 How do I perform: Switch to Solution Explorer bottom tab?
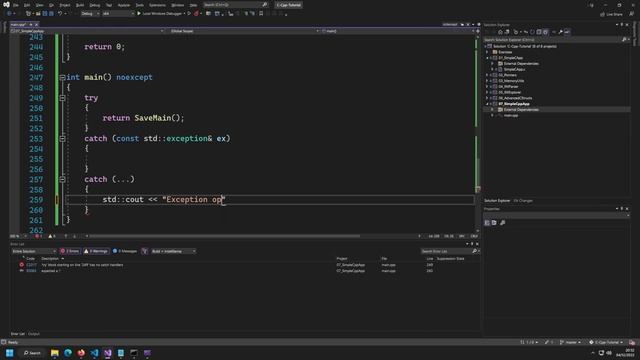click(x=497, y=201)
